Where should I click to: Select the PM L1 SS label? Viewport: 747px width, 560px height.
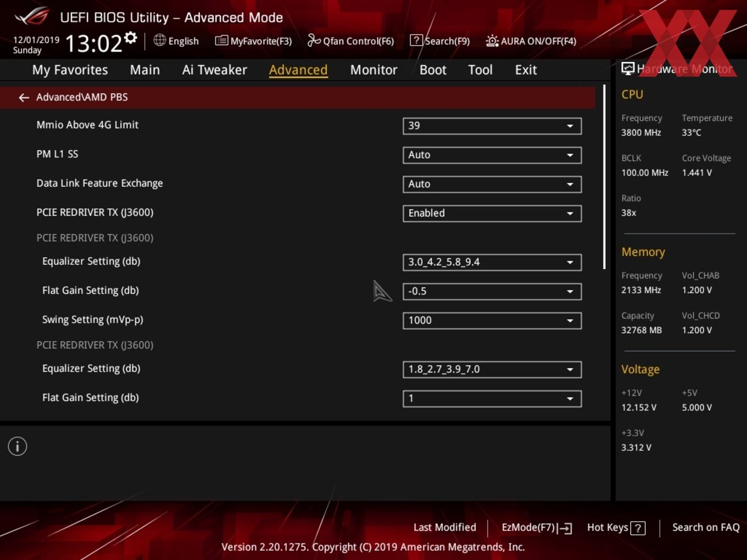(57, 154)
